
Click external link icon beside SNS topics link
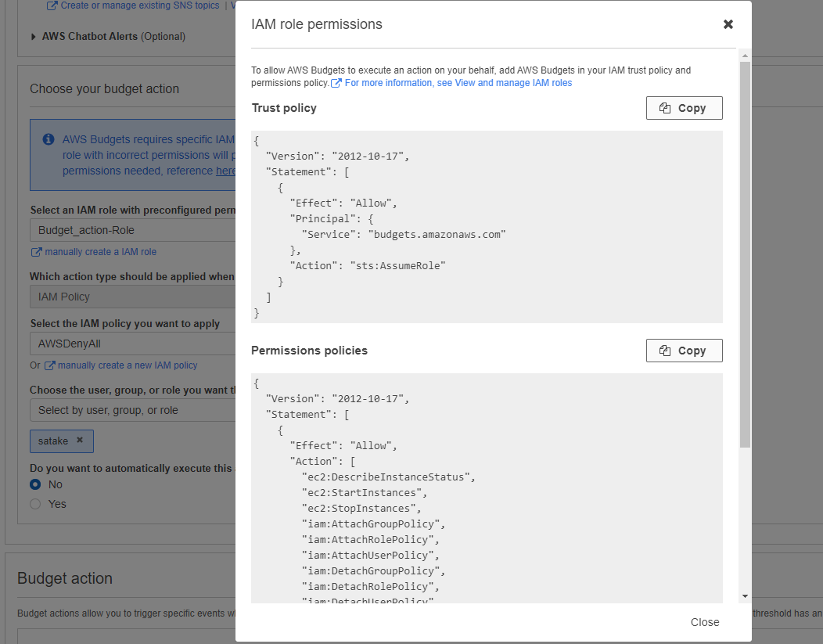(52, 5)
